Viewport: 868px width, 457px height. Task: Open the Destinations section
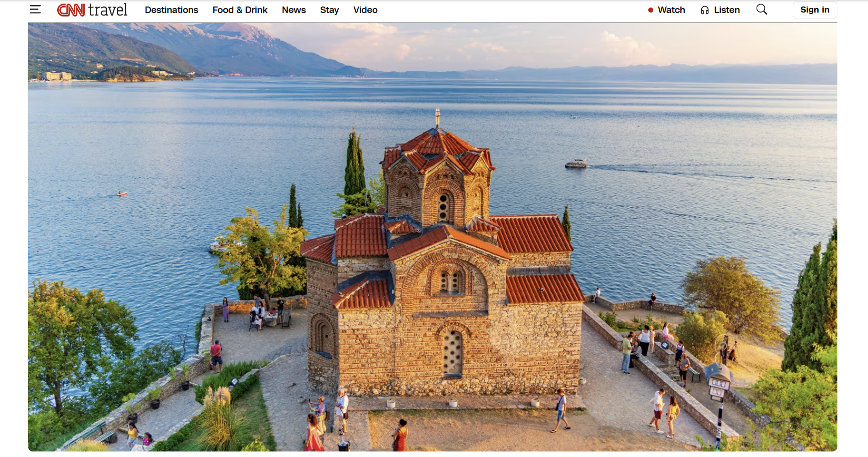171,10
